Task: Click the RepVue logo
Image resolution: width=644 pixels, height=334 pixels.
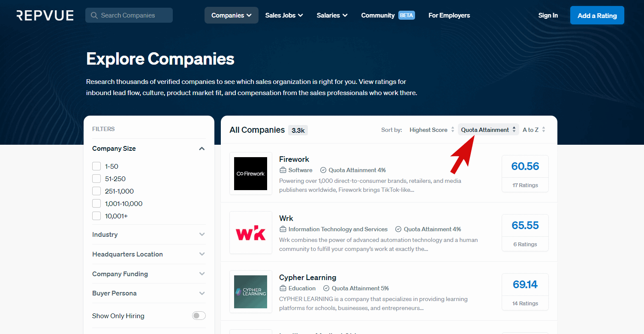Action: (45, 15)
